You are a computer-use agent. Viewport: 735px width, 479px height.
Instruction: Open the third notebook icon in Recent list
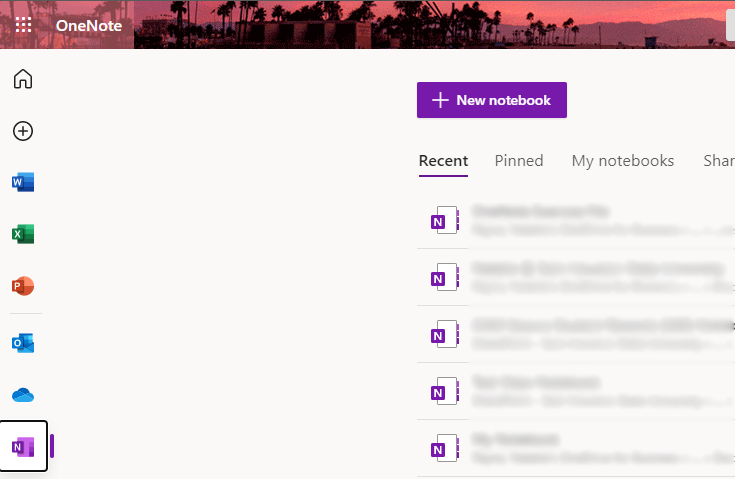444,334
